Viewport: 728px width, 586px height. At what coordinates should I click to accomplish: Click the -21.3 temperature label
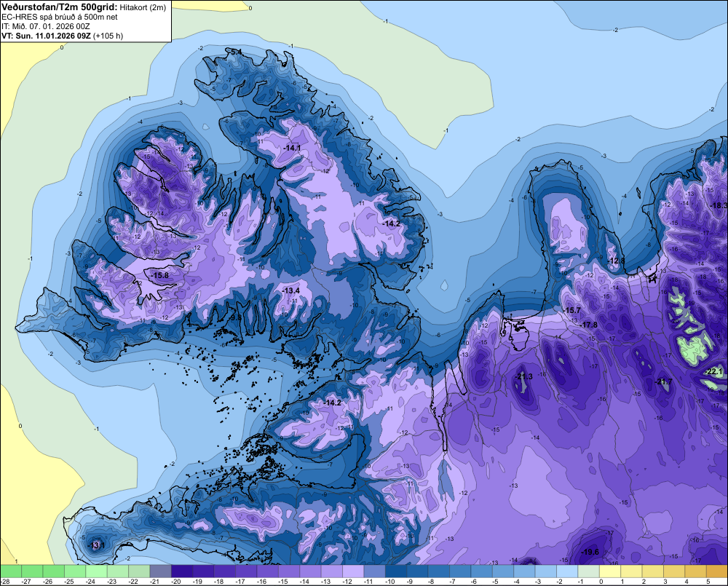click(523, 376)
